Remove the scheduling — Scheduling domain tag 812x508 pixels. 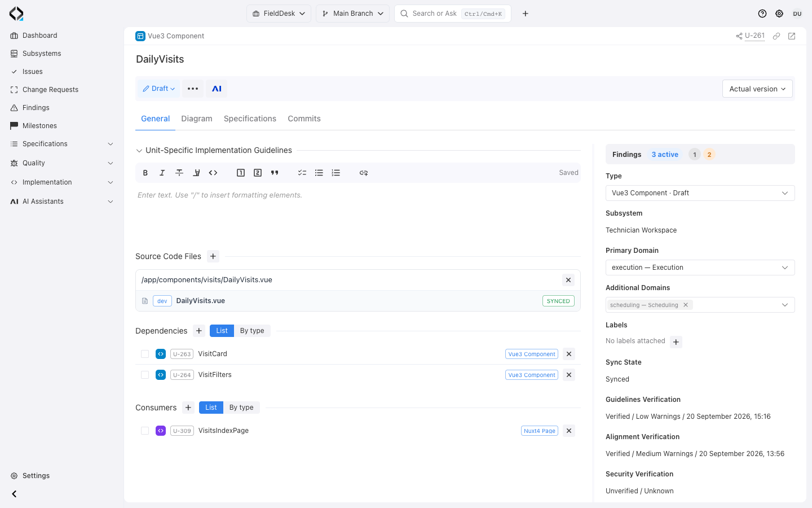pyautogui.click(x=686, y=305)
